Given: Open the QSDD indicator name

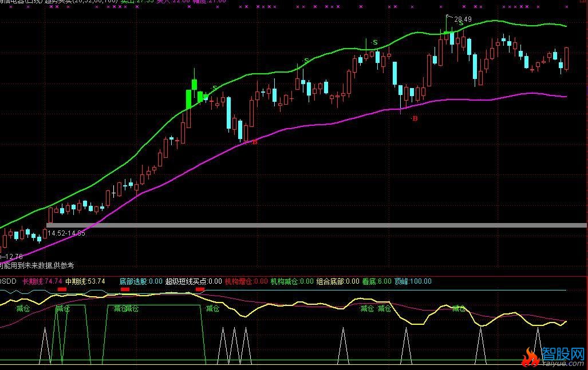Looking at the screenshot, I should tap(8, 281).
